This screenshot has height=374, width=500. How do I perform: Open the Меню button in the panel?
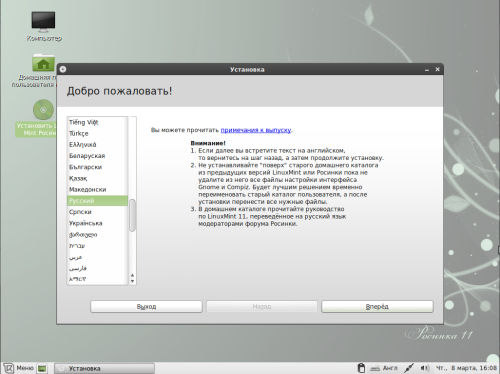pos(20,368)
